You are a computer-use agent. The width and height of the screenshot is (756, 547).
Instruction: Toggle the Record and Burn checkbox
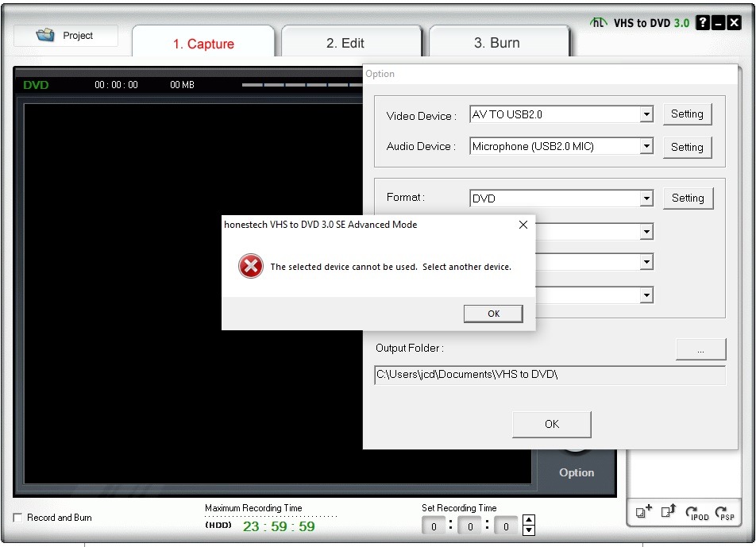point(17,518)
